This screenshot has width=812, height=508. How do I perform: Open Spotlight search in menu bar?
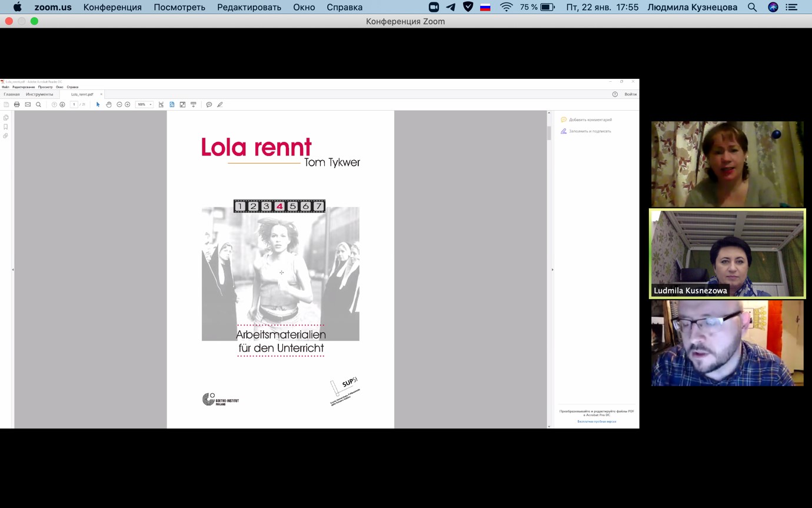(x=752, y=7)
